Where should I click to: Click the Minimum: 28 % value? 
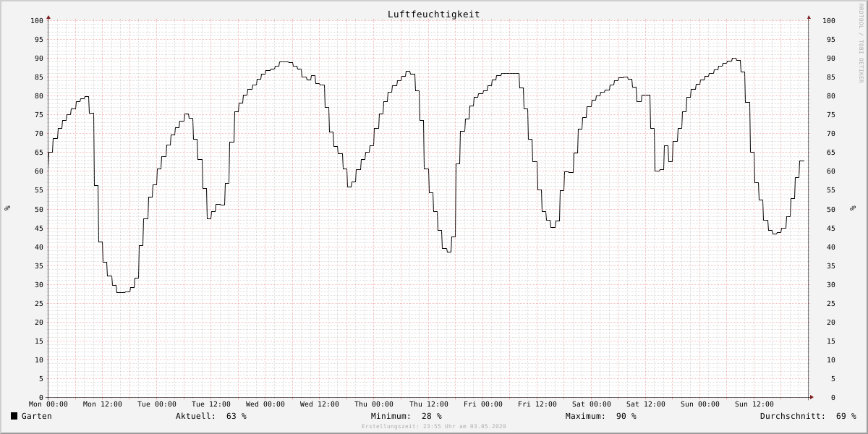tap(407, 416)
